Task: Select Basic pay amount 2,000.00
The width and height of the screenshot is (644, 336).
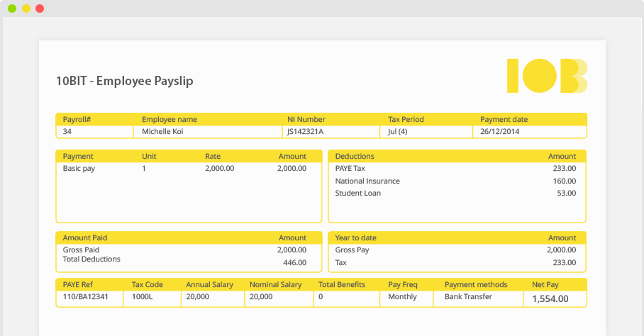Action: tap(292, 168)
